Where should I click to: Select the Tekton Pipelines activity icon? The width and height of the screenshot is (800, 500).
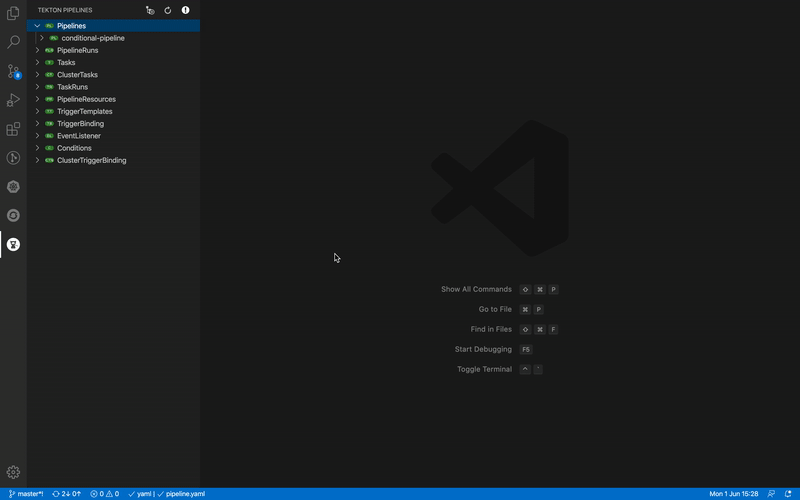pos(13,244)
